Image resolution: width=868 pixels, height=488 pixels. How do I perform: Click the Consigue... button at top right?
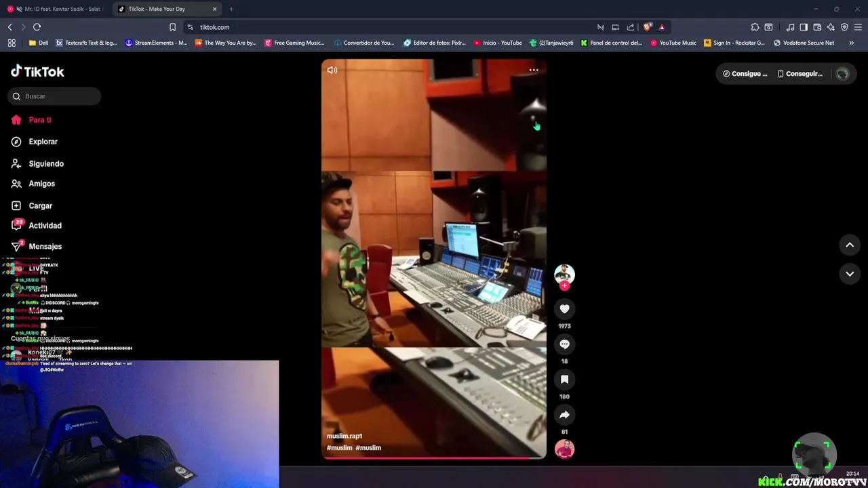click(745, 74)
